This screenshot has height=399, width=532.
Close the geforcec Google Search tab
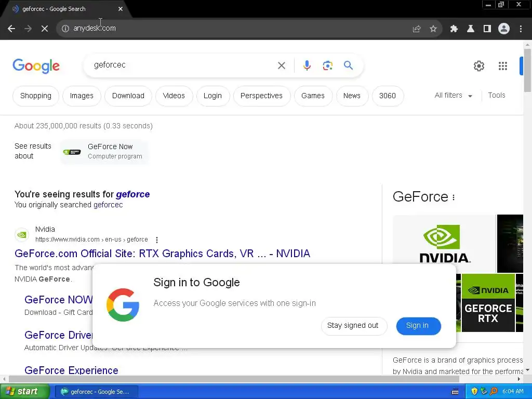(x=121, y=9)
